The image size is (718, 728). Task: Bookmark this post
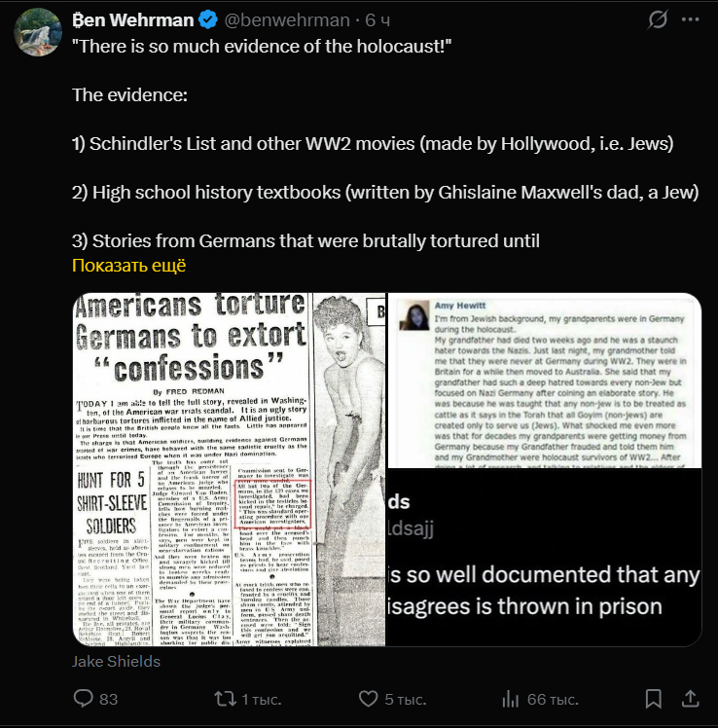654,699
